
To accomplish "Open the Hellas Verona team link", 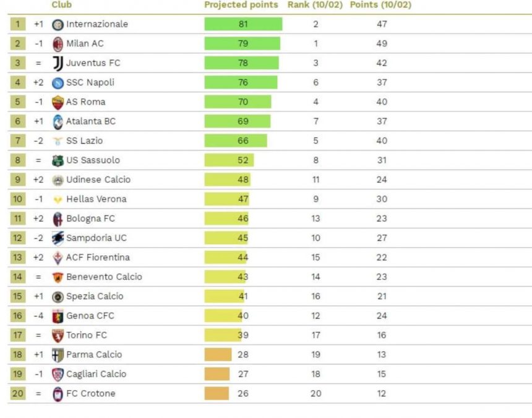I will pyautogui.click(x=96, y=199).
